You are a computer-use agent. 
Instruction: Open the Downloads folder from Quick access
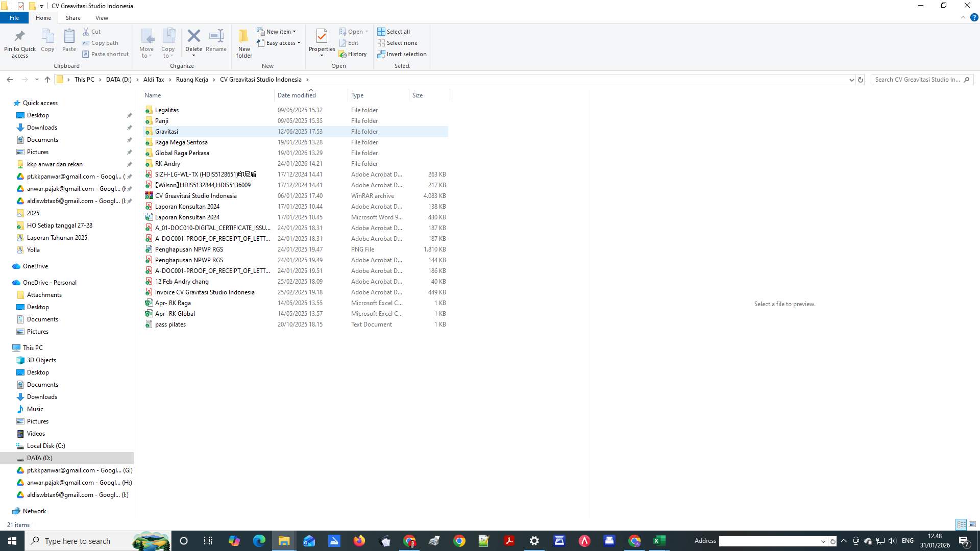(42, 127)
